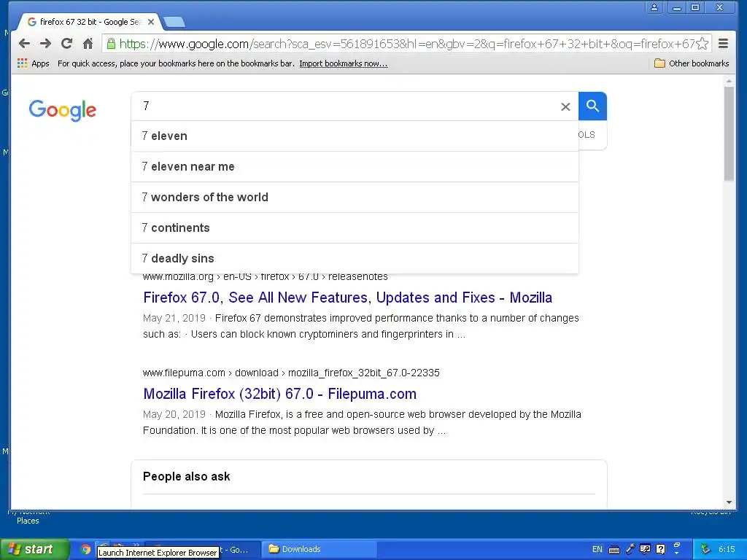The height and width of the screenshot is (560, 747).
Task: Click the browser forward arrow
Action: pos(46,44)
